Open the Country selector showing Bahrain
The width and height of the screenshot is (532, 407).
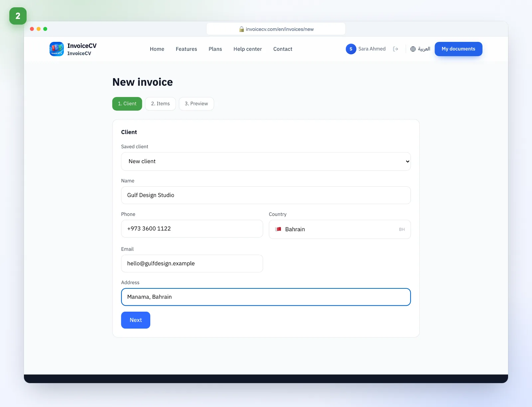click(339, 229)
